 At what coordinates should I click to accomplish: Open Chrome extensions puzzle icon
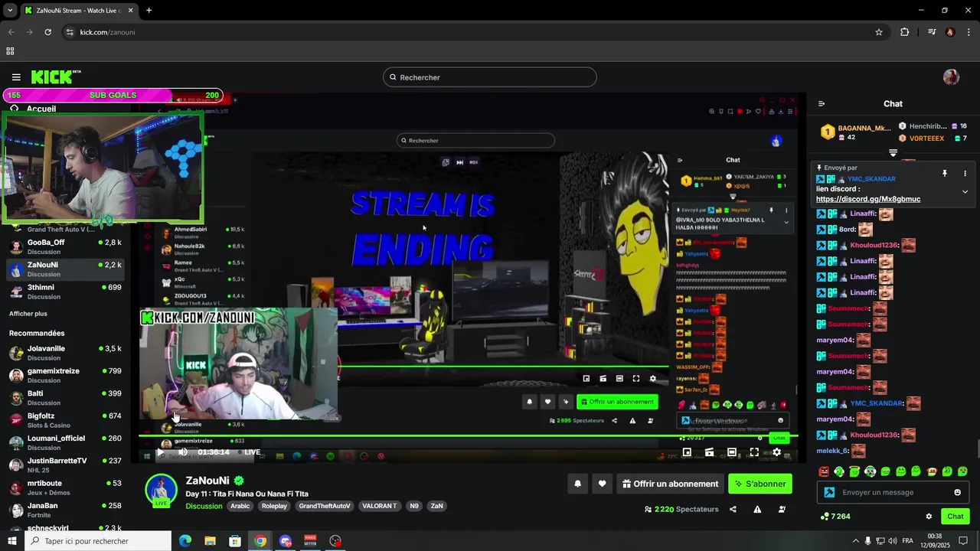pyautogui.click(x=905, y=32)
